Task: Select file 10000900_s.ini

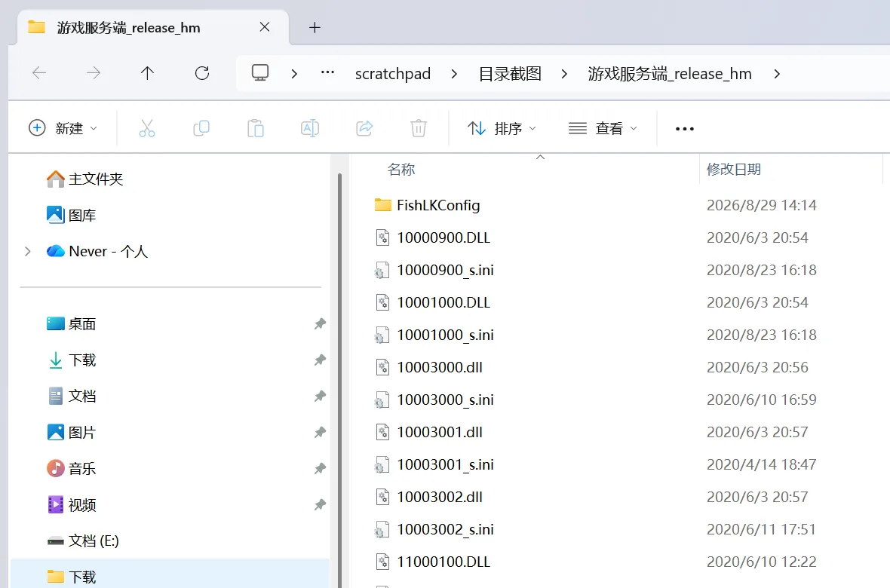Action: [x=434, y=270]
